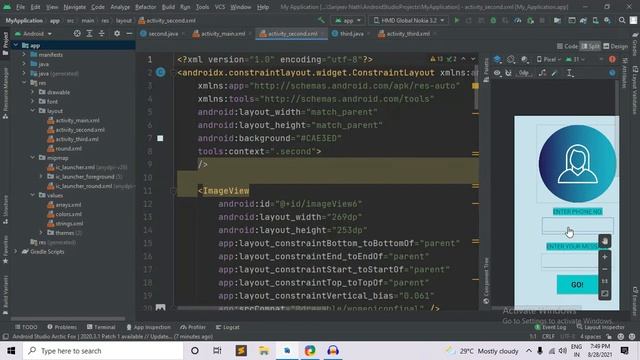Open Device Manager phone icon in toolbar
The image size is (640, 360).
[596, 20]
